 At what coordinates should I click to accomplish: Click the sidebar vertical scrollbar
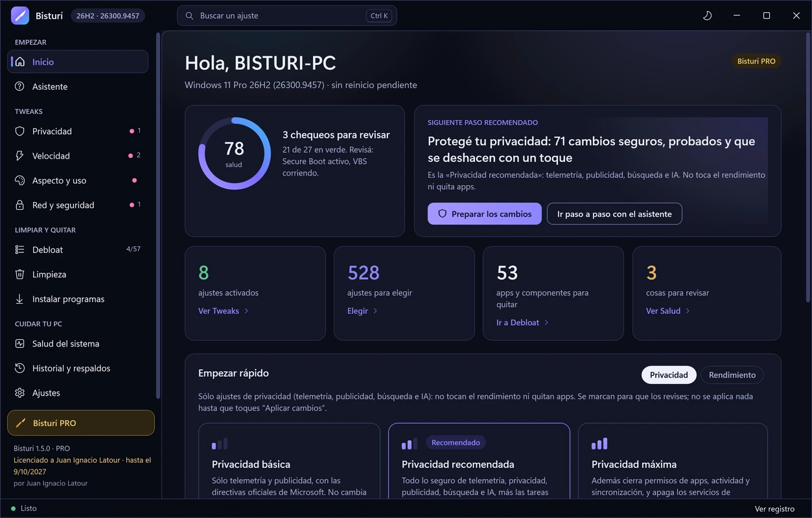click(x=158, y=214)
